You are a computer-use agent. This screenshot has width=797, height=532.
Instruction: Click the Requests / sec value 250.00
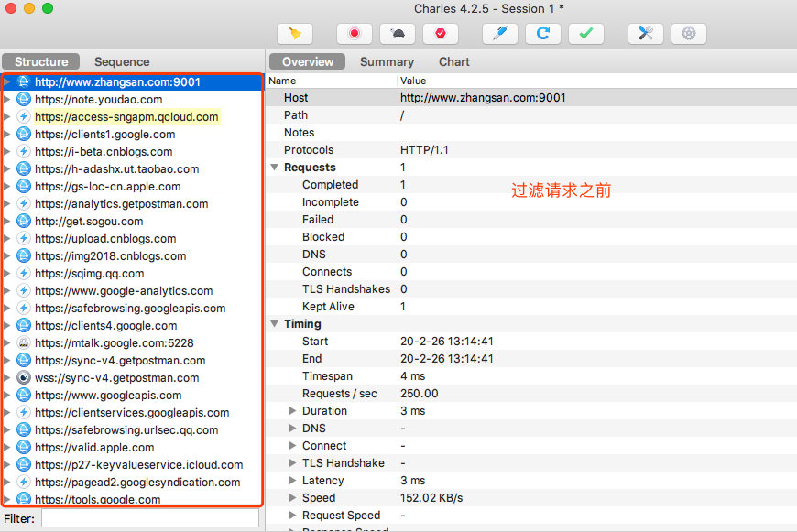(x=420, y=394)
